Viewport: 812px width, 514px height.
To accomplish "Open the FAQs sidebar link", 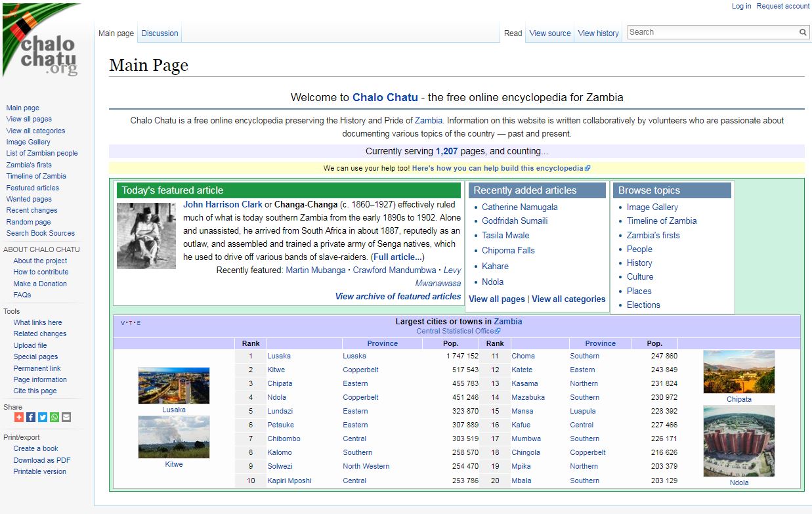I will pos(22,295).
